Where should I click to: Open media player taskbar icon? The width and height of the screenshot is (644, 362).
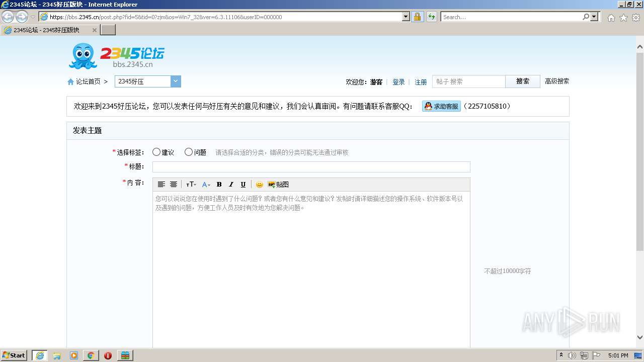[74, 355]
